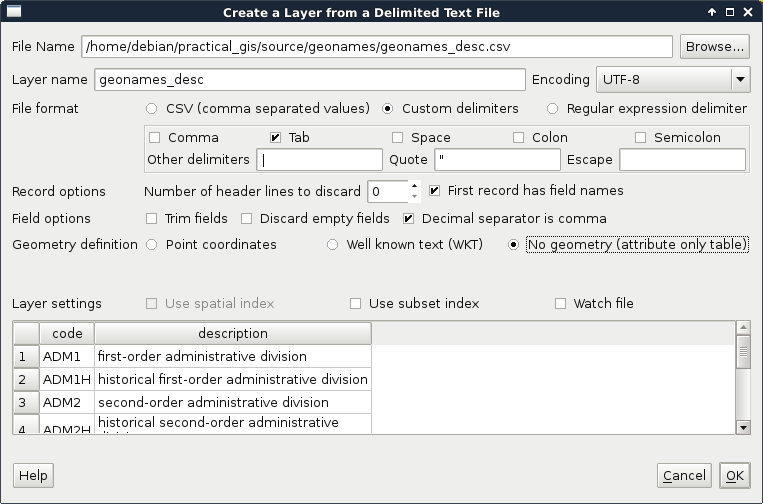Viewport: 763px width, 504px height.
Task: Select row 1 header in preview table
Action: [23, 357]
